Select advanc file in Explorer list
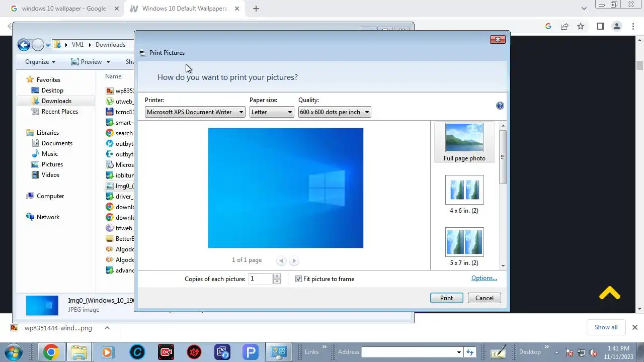The image size is (644, 362). click(119, 270)
